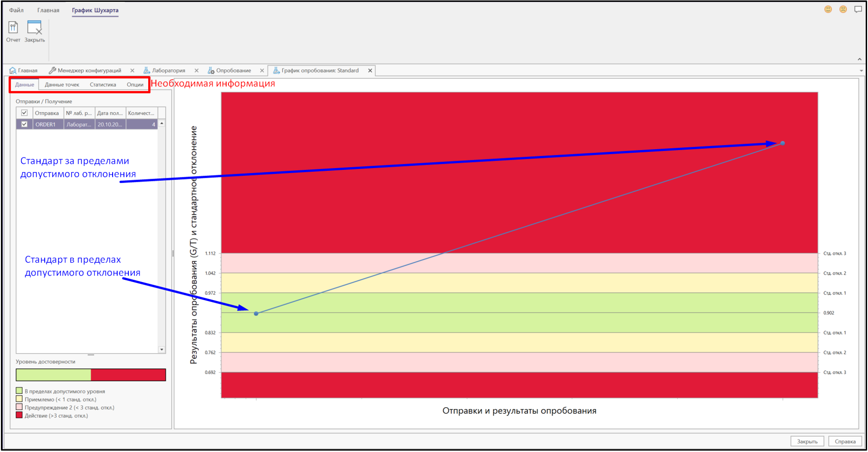868x452 pixels.
Task: Uncheck the ORDER1 row checkbox
Action: click(x=24, y=124)
